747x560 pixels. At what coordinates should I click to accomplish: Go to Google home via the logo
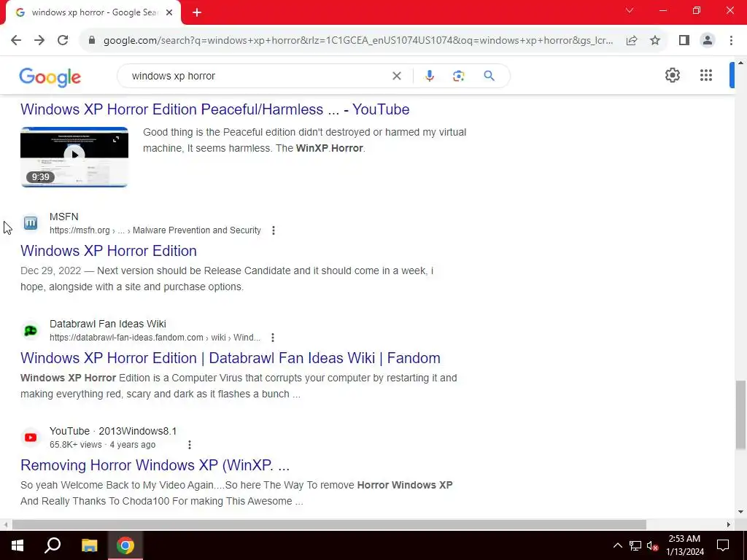(x=50, y=77)
